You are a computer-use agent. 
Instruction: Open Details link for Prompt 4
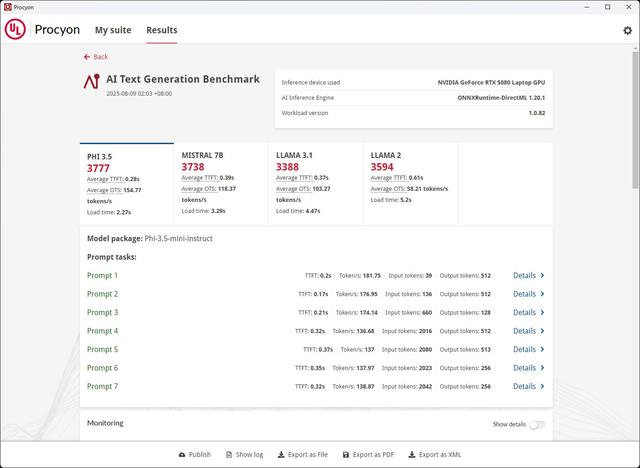click(524, 331)
